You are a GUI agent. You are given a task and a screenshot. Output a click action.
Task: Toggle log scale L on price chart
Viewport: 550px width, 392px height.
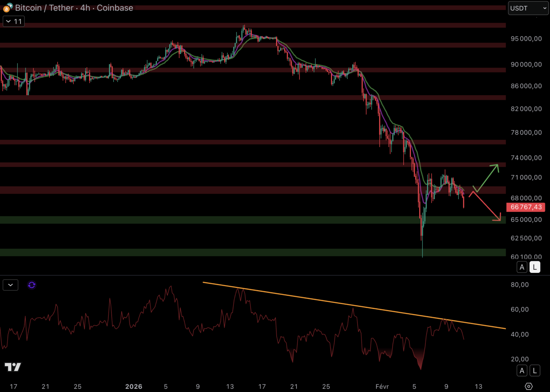point(534,267)
